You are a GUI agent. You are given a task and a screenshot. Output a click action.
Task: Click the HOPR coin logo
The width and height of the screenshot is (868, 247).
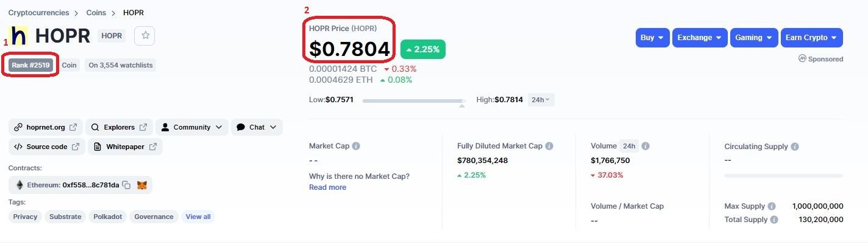pyautogui.click(x=19, y=36)
